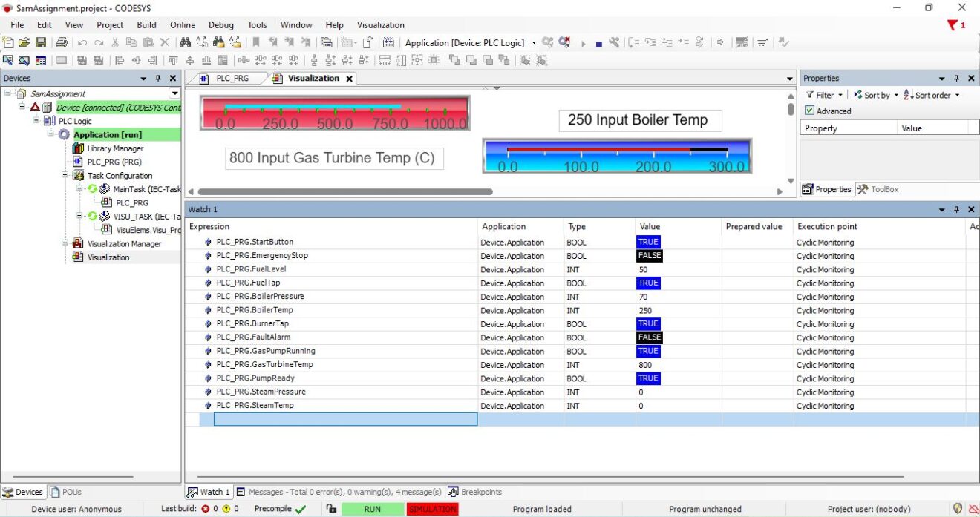Screen dimensions: 980x517
Task: Collapse the Task Configuration tree node
Action: [65, 175]
